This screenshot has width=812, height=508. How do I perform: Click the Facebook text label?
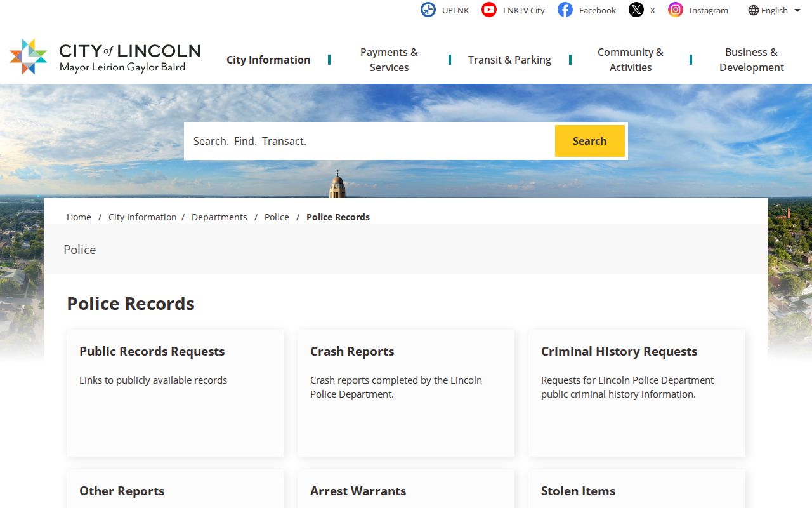598,10
